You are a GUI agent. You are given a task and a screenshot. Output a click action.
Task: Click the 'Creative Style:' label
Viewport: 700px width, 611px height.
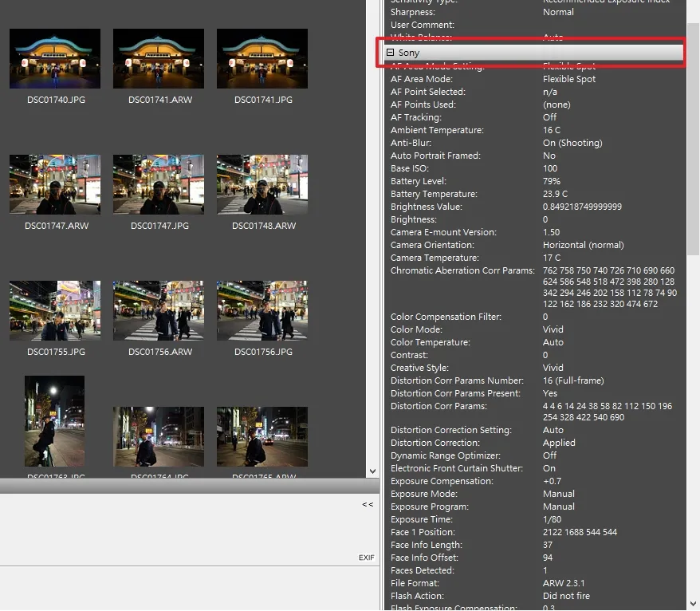coord(419,368)
